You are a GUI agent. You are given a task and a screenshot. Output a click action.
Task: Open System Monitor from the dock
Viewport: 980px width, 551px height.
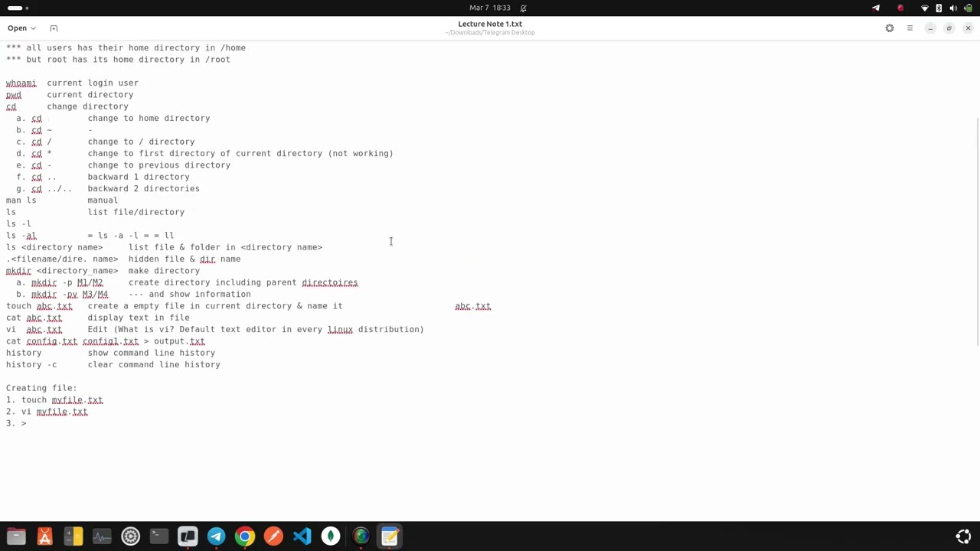click(102, 536)
